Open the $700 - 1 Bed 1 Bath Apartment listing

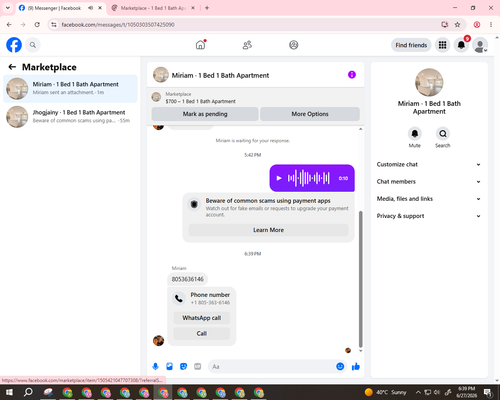click(x=200, y=101)
